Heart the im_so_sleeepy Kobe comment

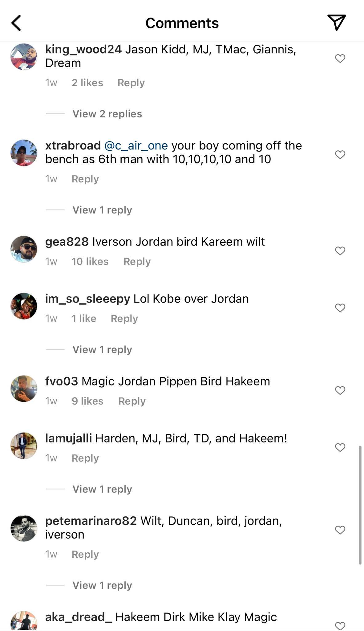point(340,308)
